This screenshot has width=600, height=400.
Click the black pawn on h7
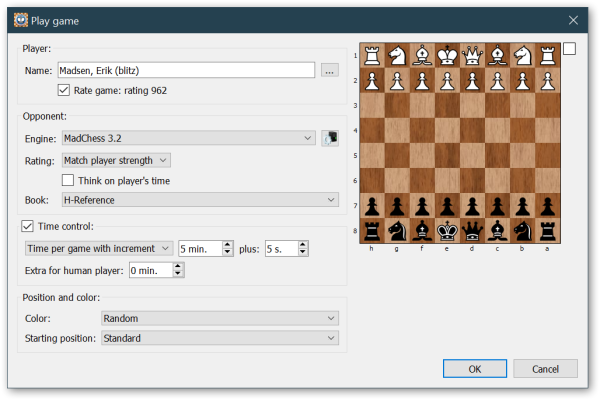tap(372, 206)
